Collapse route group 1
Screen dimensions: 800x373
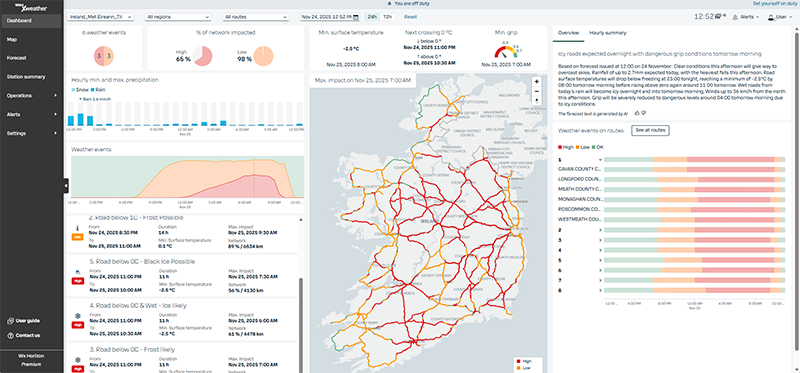601,160
